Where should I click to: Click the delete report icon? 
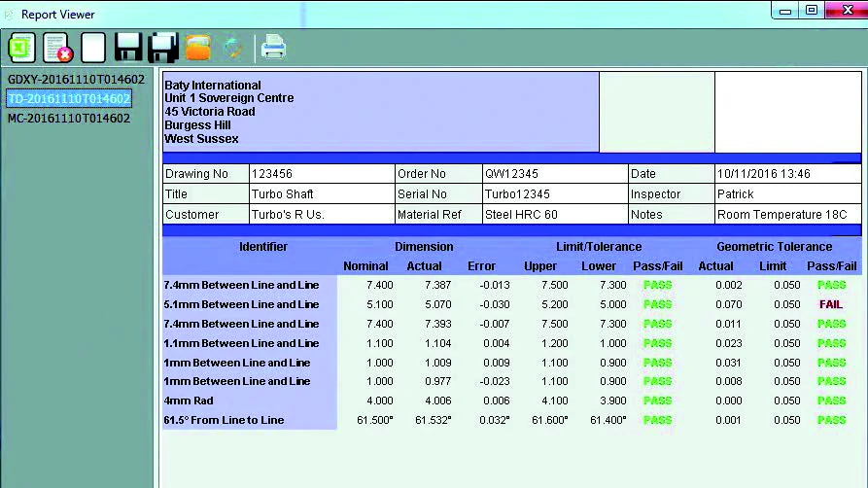coord(57,48)
